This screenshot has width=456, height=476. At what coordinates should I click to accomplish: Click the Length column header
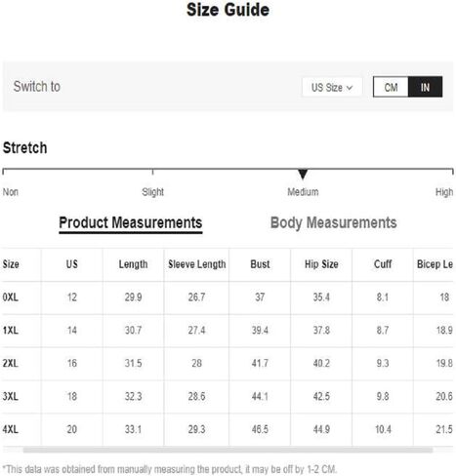(x=133, y=264)
